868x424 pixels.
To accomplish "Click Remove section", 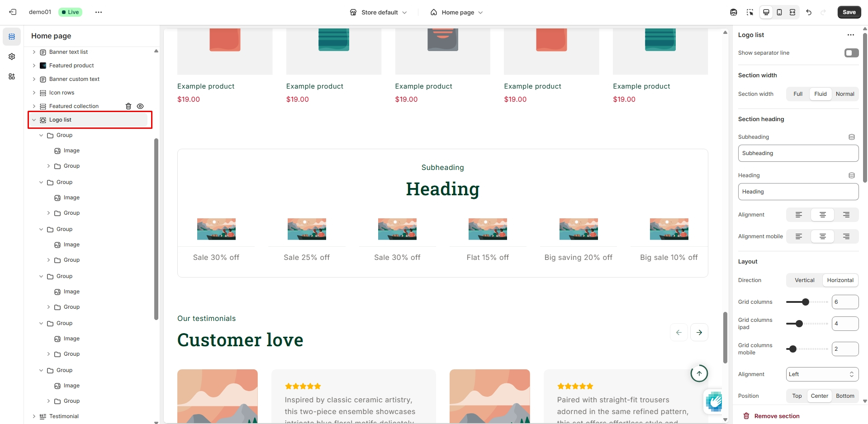I will [x=776, y=416].
